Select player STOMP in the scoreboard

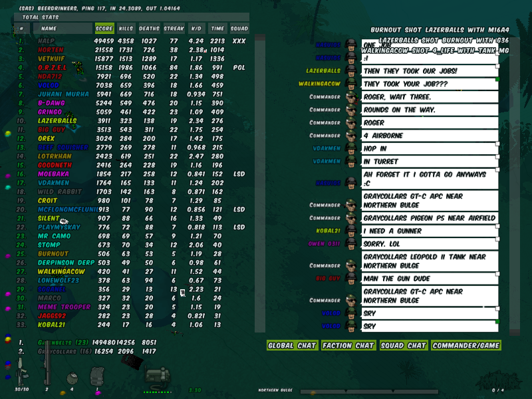pos(49,245)
